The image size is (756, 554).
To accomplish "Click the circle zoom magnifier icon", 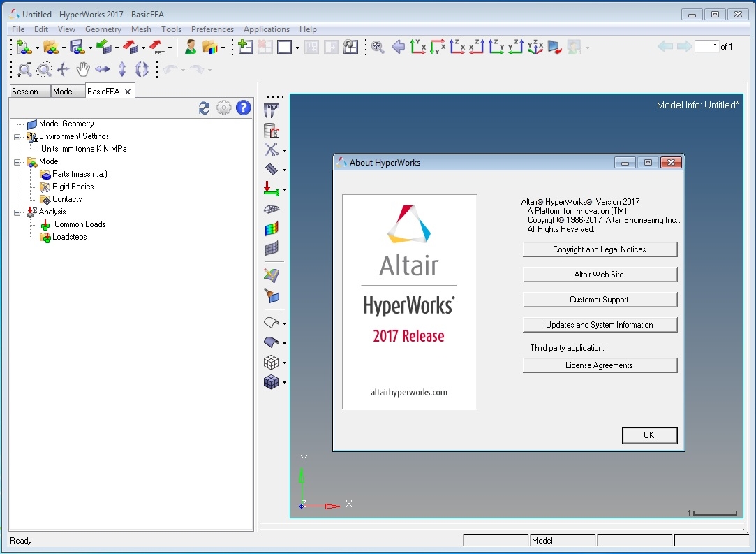I will click(x=44, y=69).
